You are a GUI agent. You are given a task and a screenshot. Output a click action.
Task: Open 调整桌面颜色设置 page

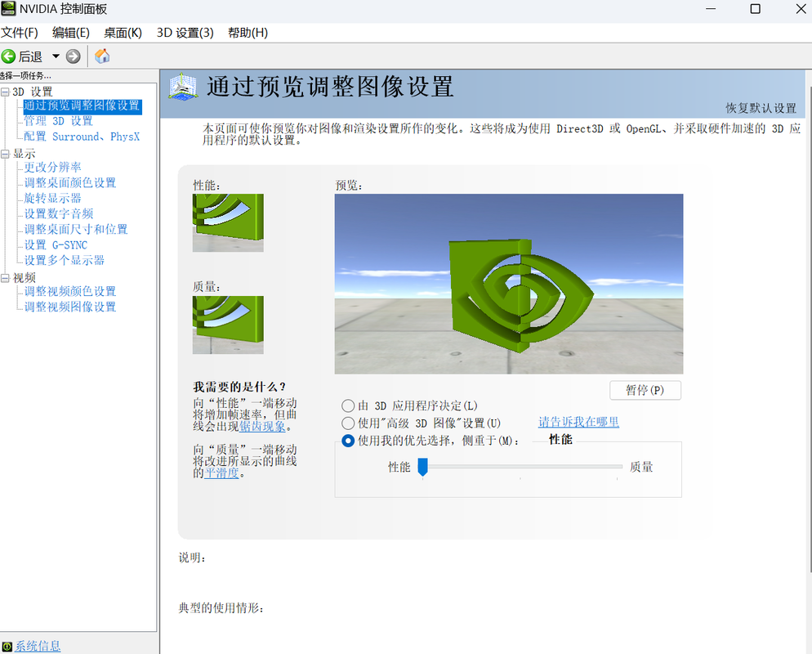pos(70,183)
